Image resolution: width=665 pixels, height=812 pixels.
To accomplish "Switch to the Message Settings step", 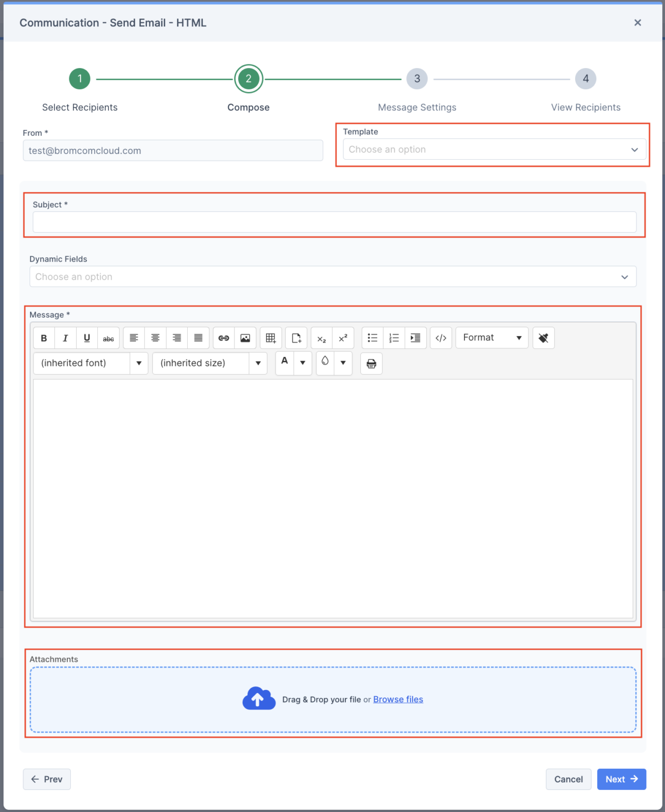I will [x=416, y=78].
